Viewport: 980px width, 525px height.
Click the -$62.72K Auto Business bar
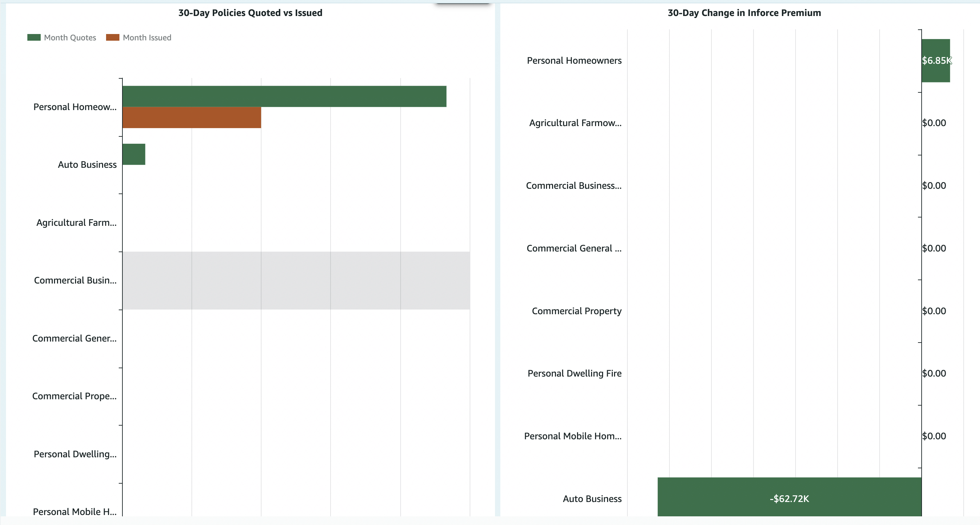pyautogui.click(x=790, y=498)
